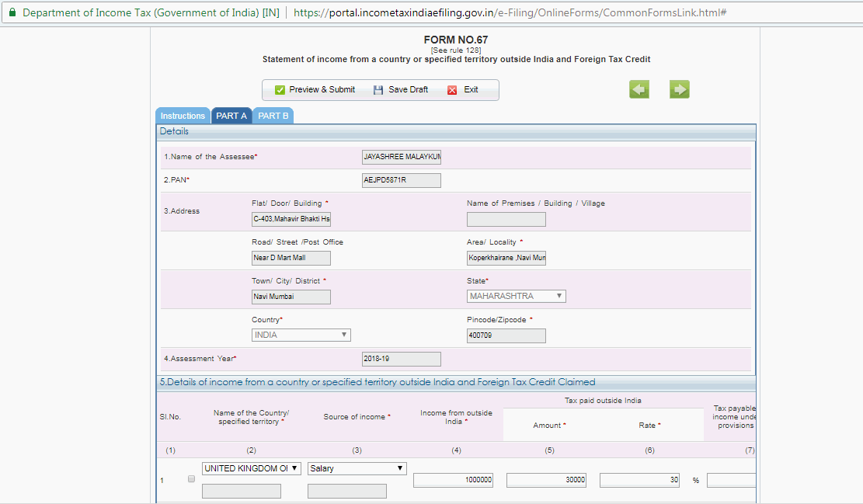
Task: Open the Country dropdown showing INDIA
Action: (x=301, y=335)
